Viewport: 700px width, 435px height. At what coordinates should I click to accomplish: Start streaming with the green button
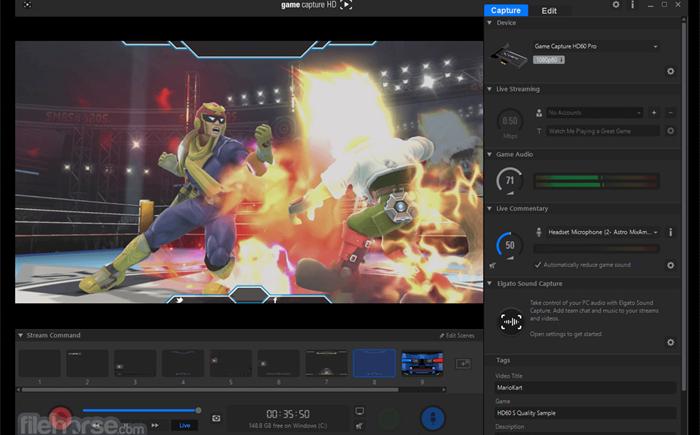(x=389, y=418)
